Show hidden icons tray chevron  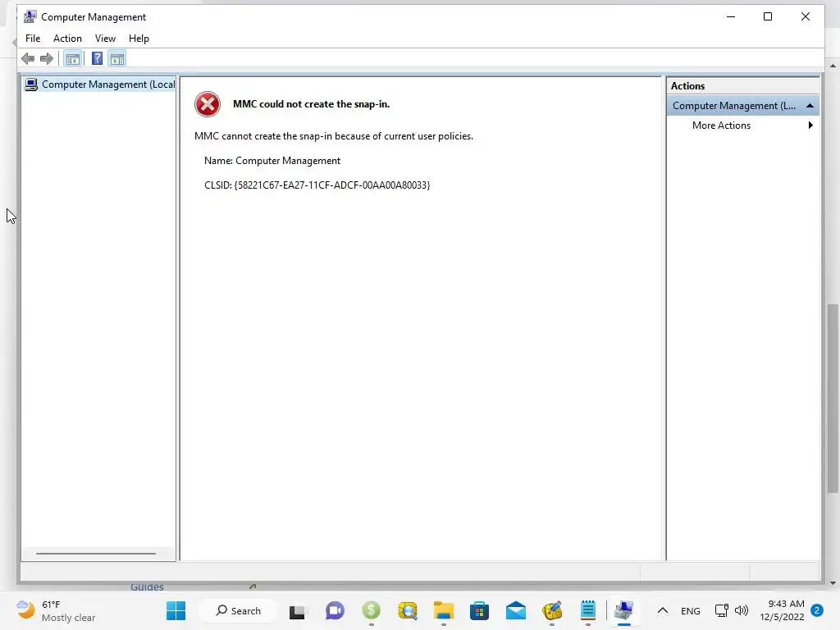tap(663, 610)
